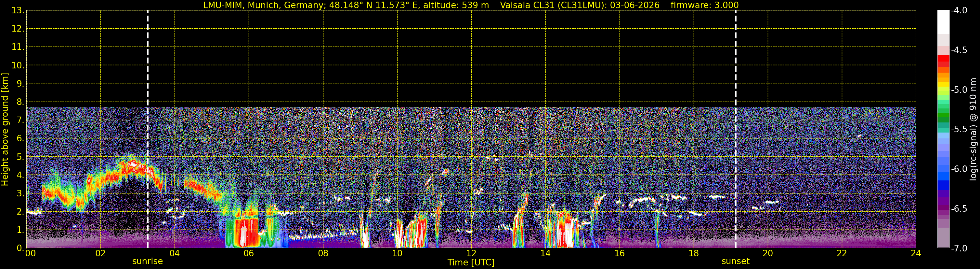Viewport: 980px width, 269px height.
Task: Click the intense rain echo near 06 UTC
Action: (x=243, y=233)
